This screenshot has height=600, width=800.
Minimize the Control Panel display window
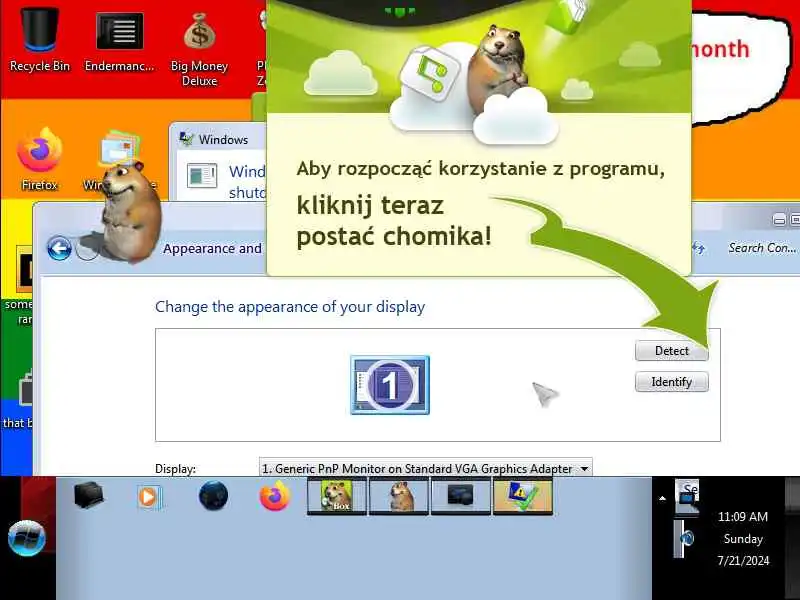coord(779,220)
